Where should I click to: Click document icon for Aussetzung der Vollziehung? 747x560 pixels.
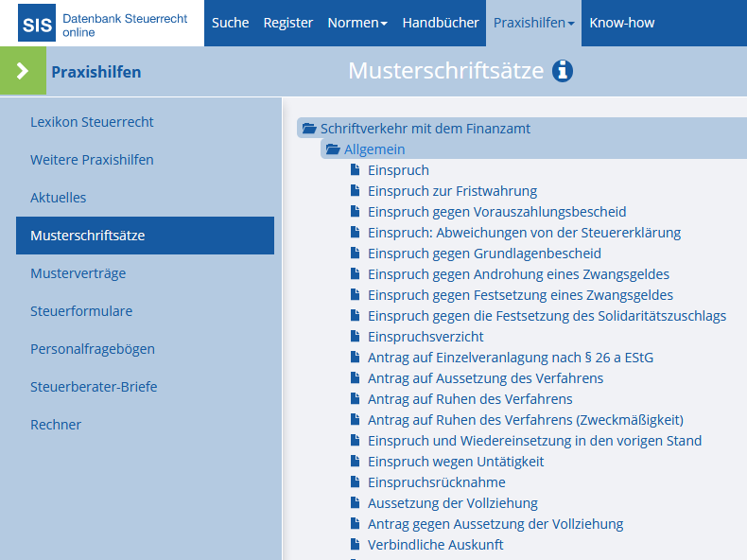click(355, 503)
